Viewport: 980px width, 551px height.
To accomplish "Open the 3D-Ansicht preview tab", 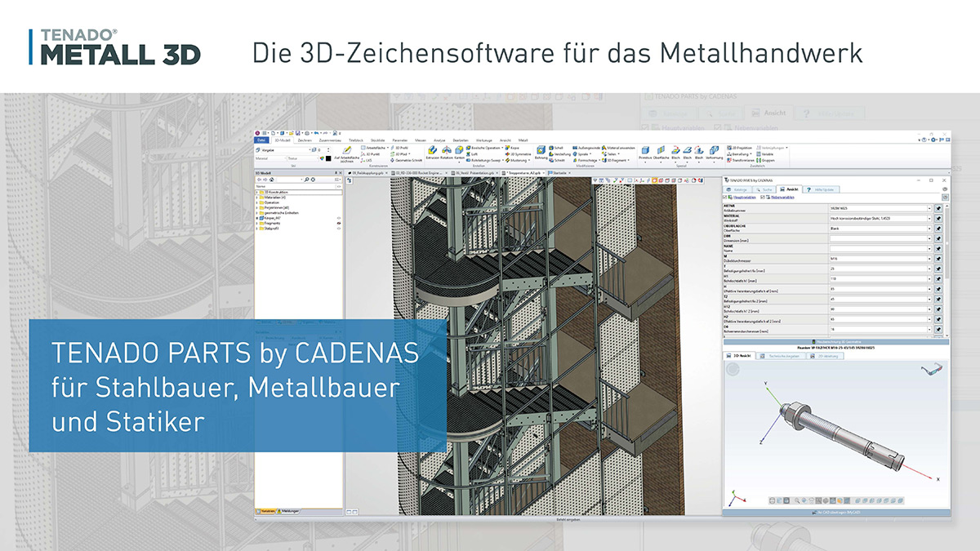I will pos(739,355).
